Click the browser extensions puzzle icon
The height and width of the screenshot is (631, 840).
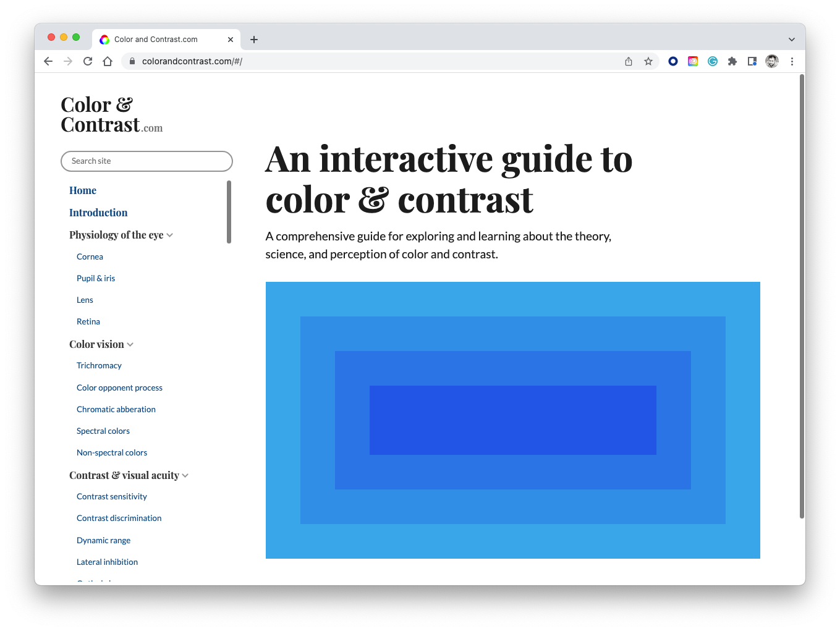pyautogui.click(x=732, y=61)
